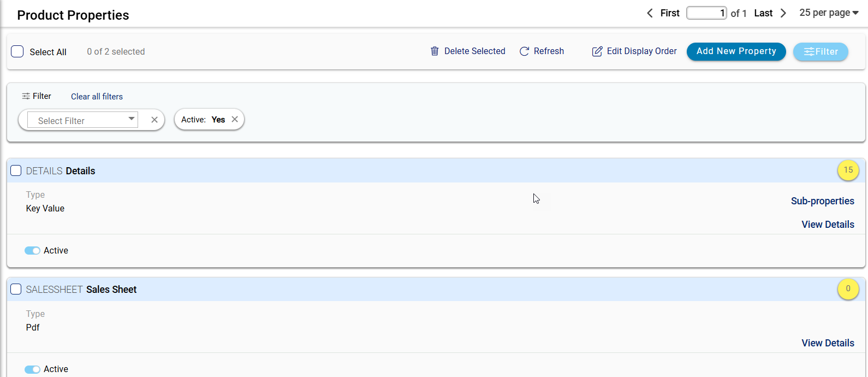Open the Select Filter dropdown
The image size is (868, 377).
(x=82, y=120)
